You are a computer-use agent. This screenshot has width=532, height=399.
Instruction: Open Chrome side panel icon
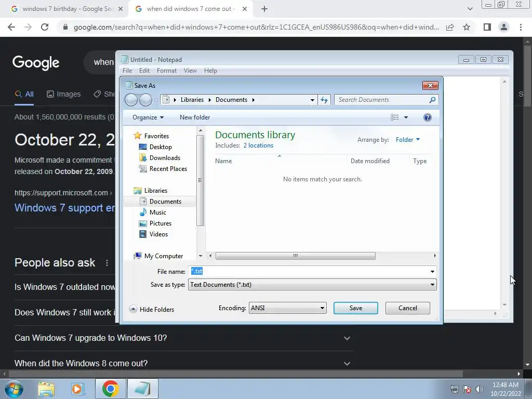487,27
